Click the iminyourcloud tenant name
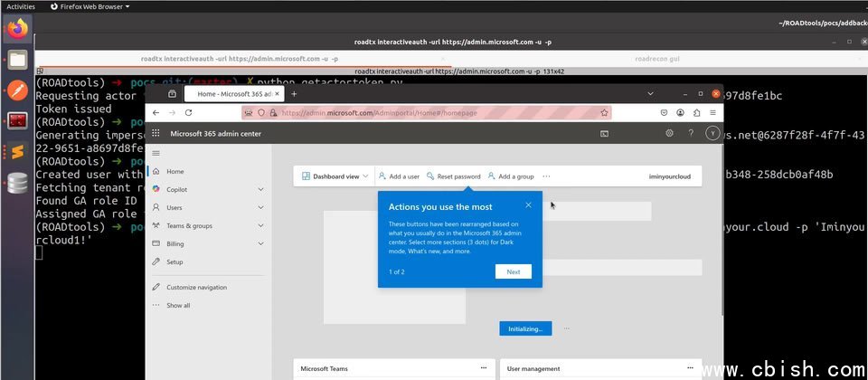The image size is (868, 380). (x=669, y=176)
